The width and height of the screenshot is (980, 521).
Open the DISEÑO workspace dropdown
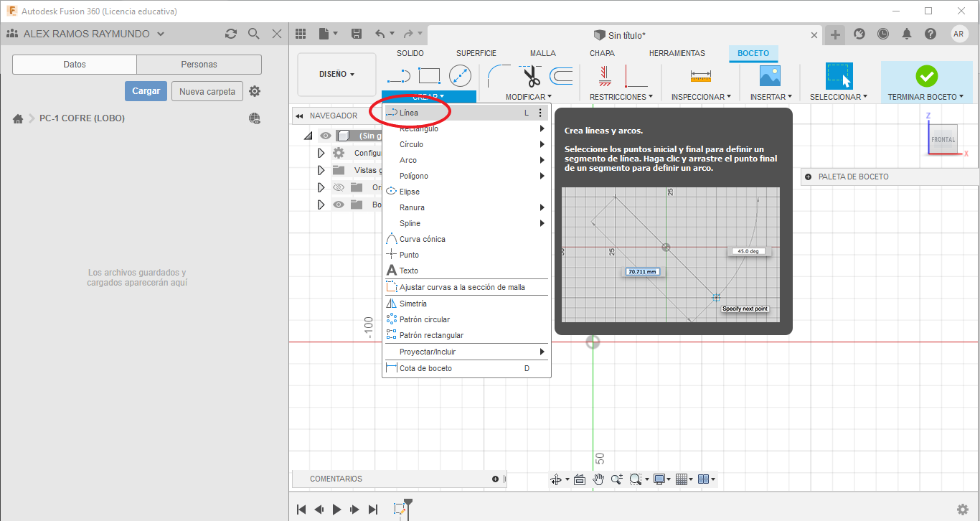336,74
